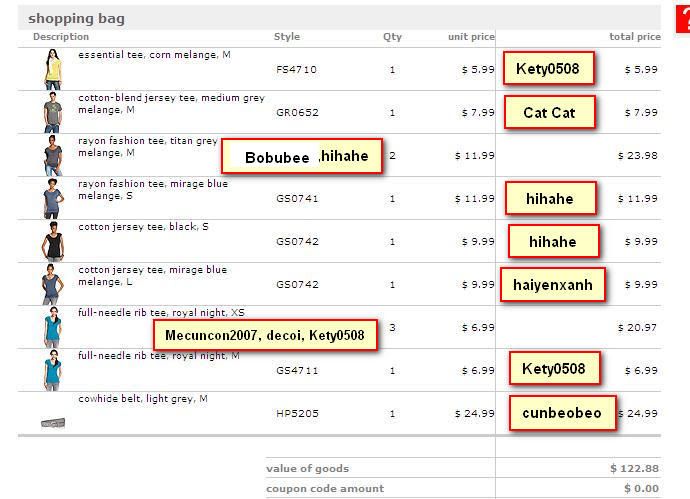This screenshot has height=499, width=690.
Task: Click the cowhide belt product image
Action: 53,423
